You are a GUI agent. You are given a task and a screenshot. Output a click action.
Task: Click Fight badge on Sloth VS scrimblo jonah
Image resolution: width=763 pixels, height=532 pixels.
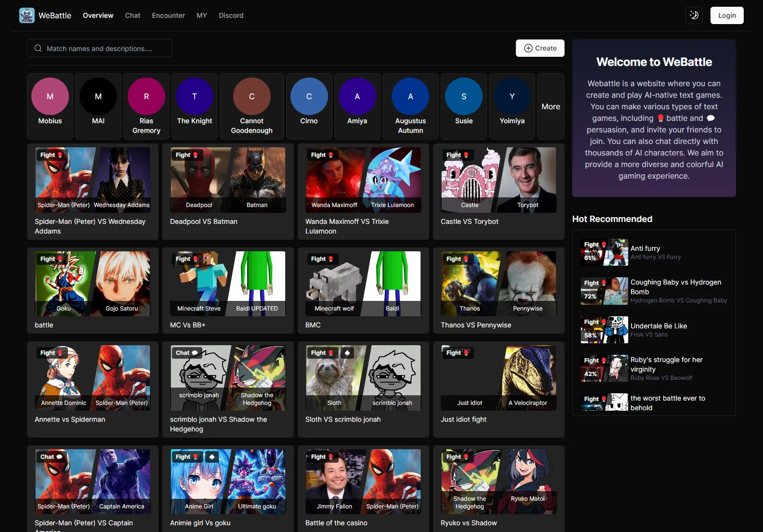[322, 353]
